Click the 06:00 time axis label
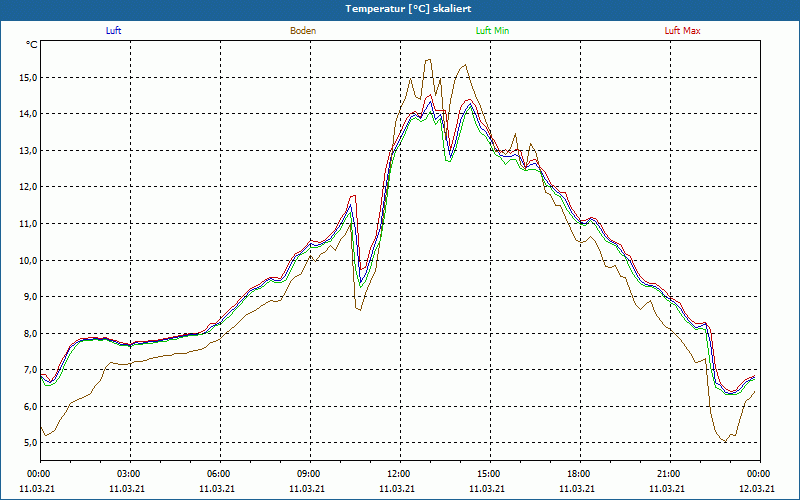Image resolution: width=800 pixels, height=500 pixels. 220,474
